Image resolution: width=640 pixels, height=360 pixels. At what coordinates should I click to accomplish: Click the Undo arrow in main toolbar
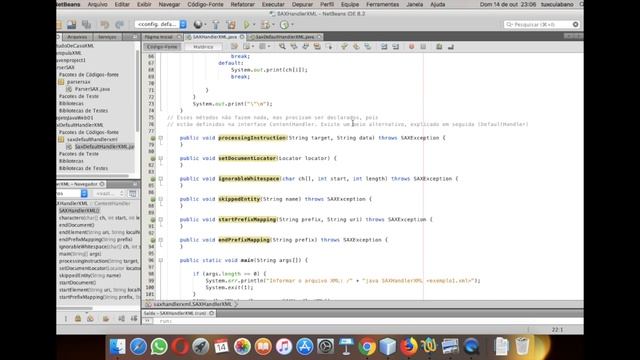pyautogui.click(x=104, y=24)
